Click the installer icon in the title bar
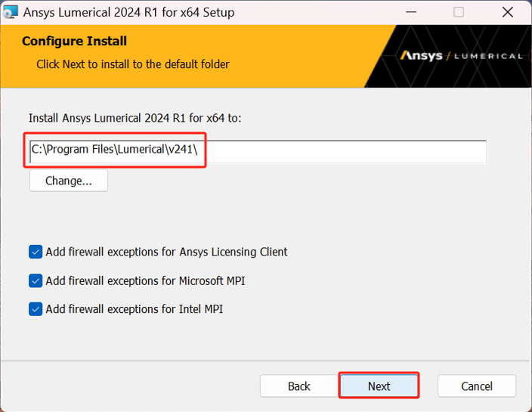This screenshot has height=412, width=532. click(x=11, y=12)
